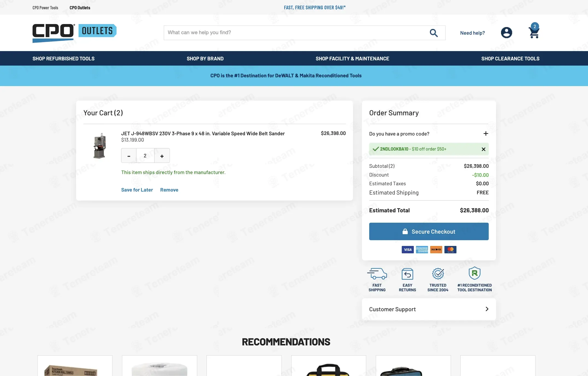Open the JET J-948WBSV sander product title
The image size is (588, 376).
[203, 134]
